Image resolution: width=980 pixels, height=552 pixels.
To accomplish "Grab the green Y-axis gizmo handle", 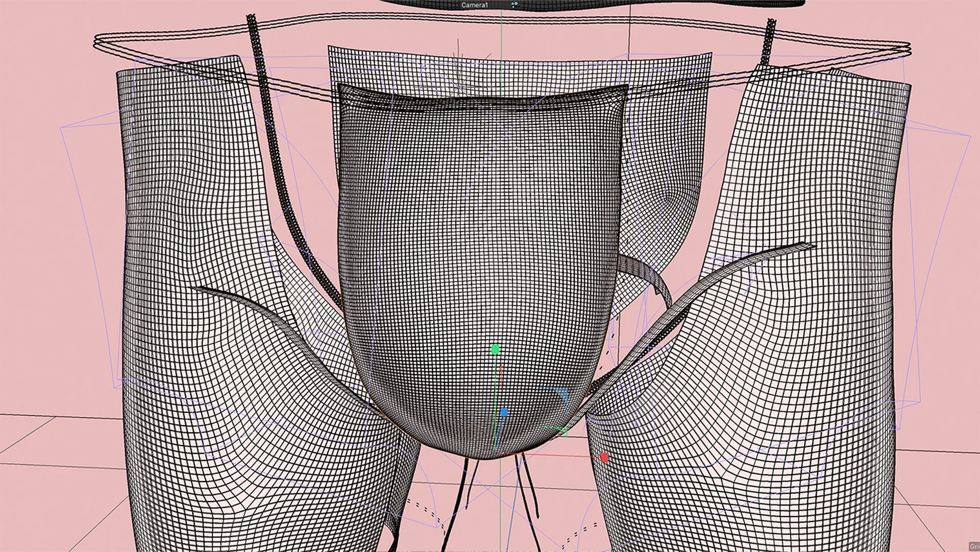I will [495, 350].
